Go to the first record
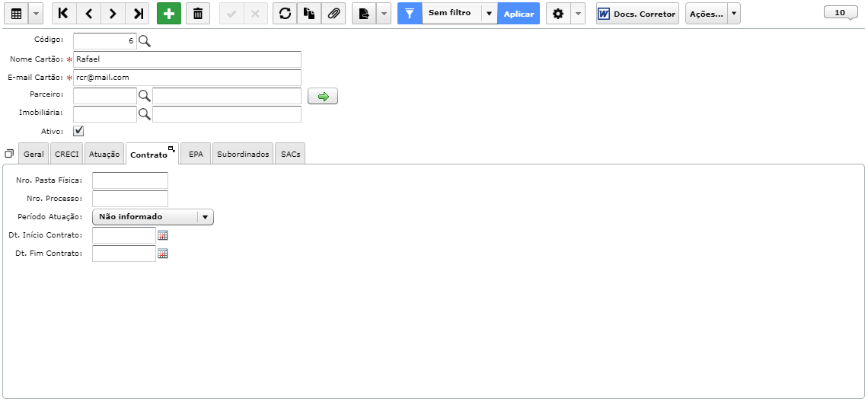This screenshot has width=868, height=402. pyautogui.click(x=64, y=14)
